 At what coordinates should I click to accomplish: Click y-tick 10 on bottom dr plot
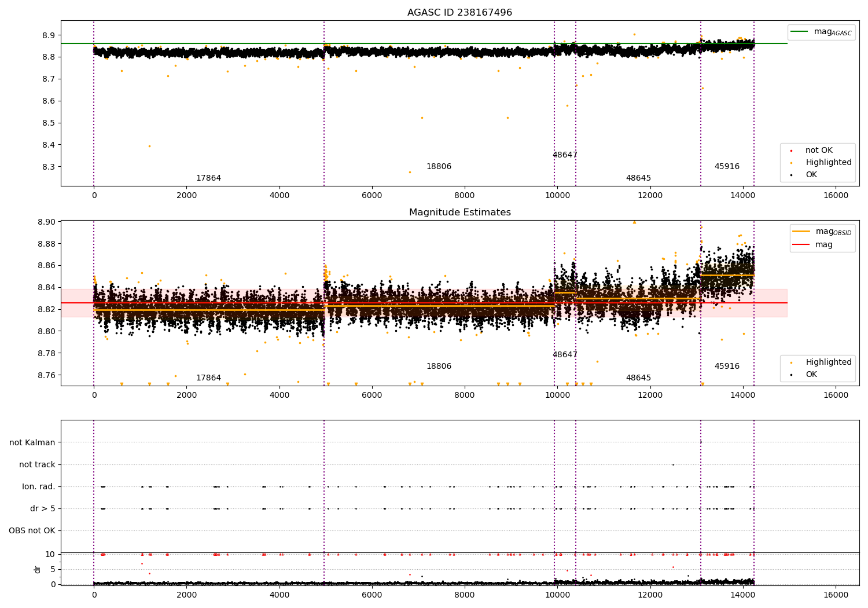click(50, 555)
